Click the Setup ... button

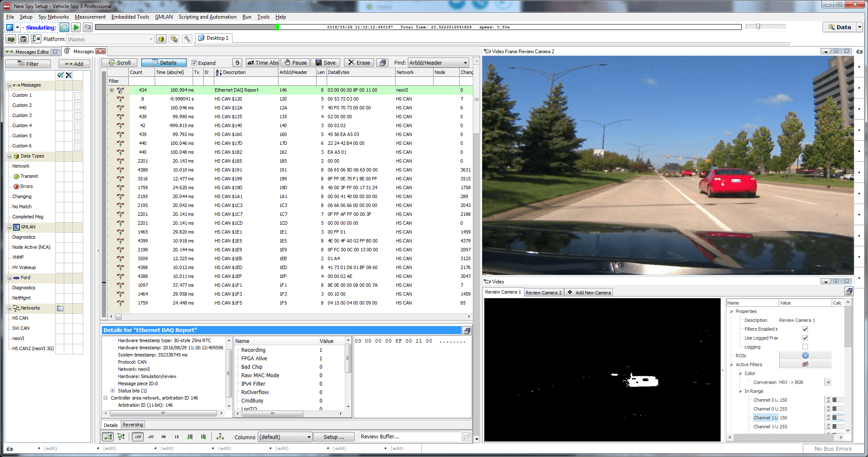[x=334, y=437]
